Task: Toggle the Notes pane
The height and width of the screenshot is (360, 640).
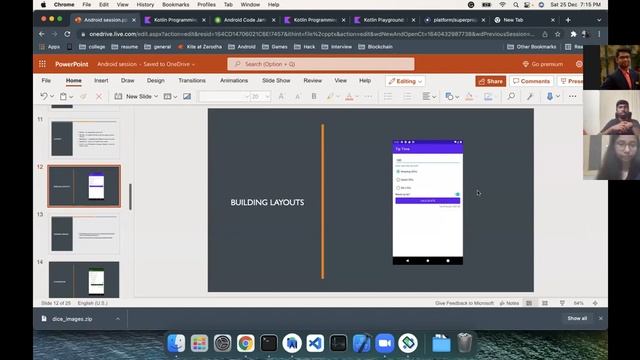Action: pos(509,303)
